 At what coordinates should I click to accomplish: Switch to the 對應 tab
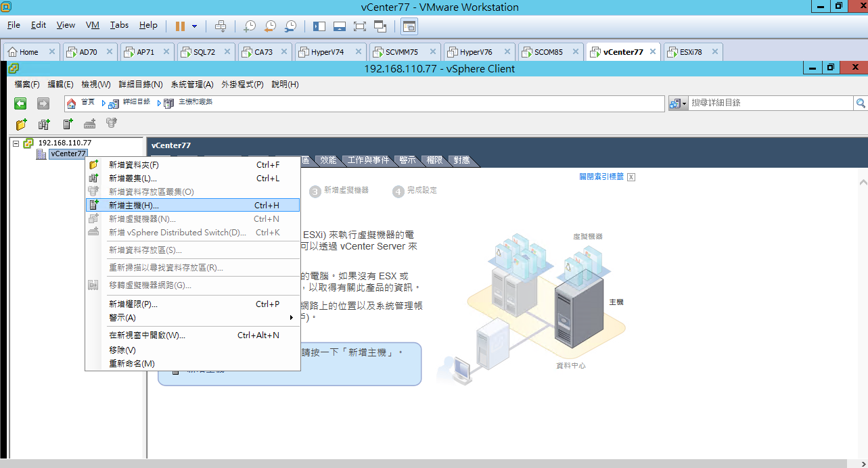[462, 160]
